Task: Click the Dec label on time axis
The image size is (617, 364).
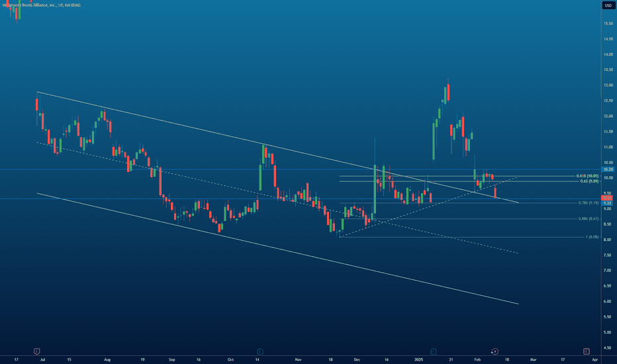Action: (x=357, y=359)
